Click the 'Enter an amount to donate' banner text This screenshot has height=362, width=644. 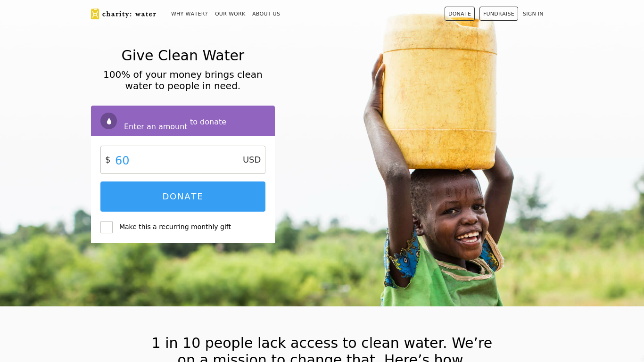175,123
